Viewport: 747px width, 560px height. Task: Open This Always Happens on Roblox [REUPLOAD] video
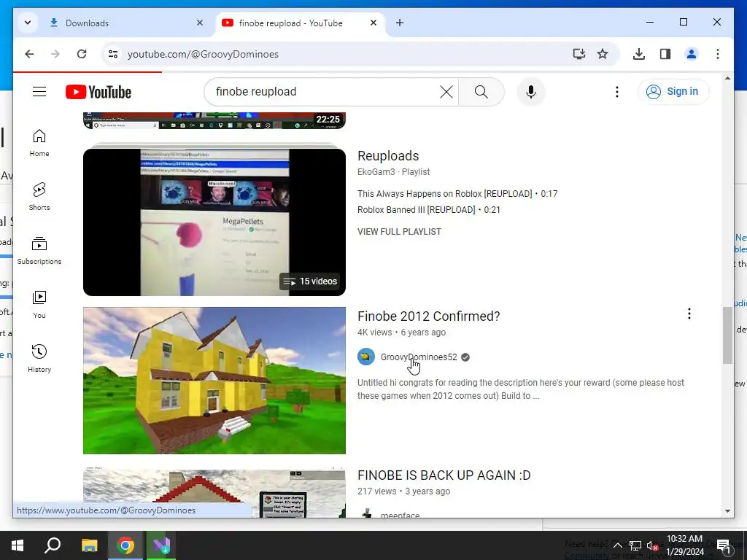point(457,194)
